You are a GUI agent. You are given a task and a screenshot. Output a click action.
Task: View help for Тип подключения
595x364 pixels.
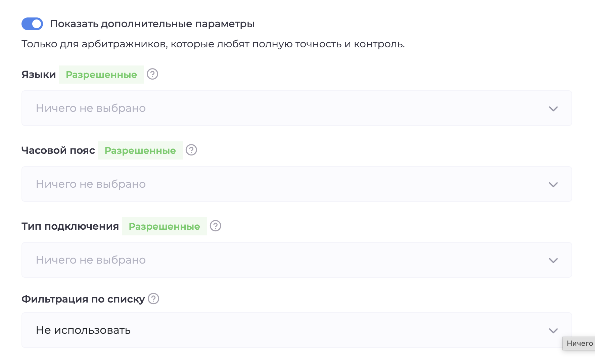pyautogui.click(x=216, y=226)
